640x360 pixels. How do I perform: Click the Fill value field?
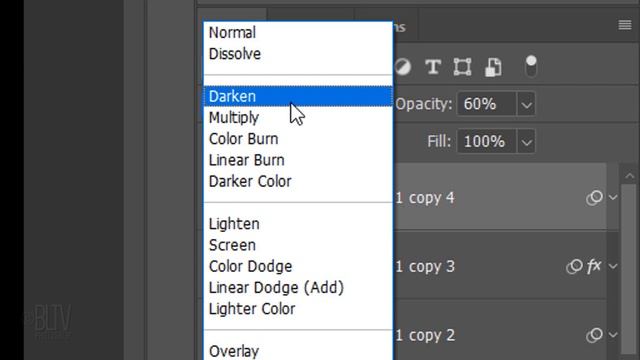pos(487,142)
